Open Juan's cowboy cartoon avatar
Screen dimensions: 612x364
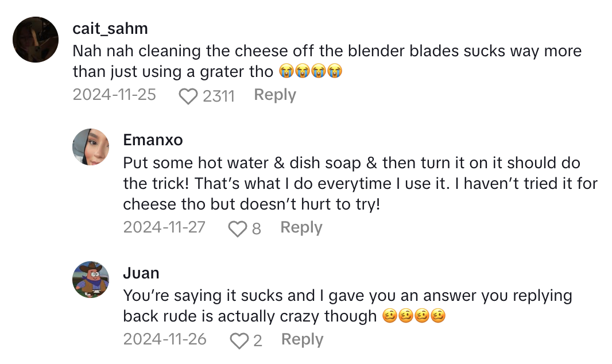coord(90,280)
